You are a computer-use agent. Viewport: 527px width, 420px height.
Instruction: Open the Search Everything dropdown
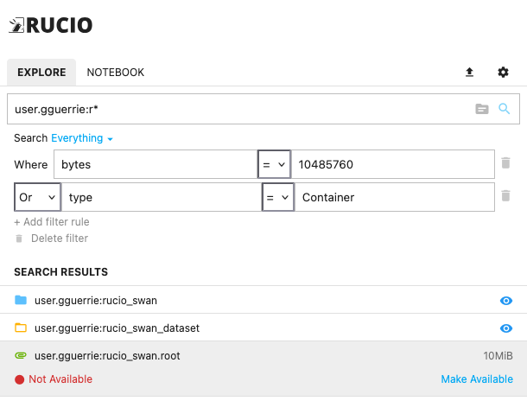(x=82, y=138)
